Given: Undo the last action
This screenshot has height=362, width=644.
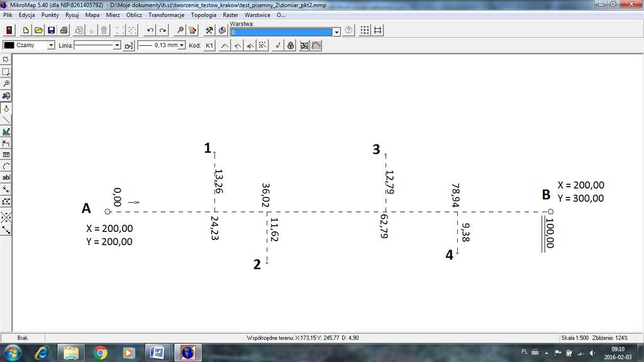Looking at the screenshot, I should tap(150, 30).
